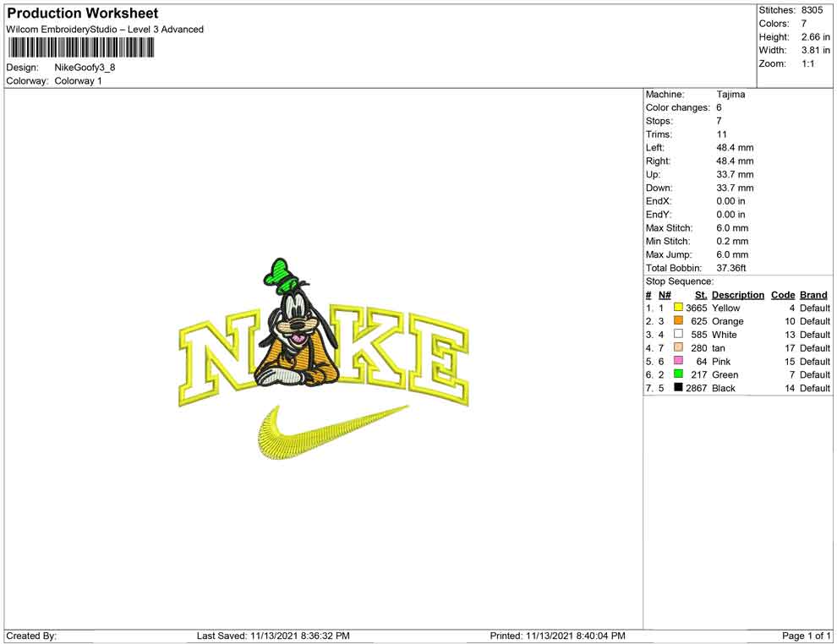Click stitch count 2867 in the Black row
The height and width of the screenshot is (644, 837).
696,388
